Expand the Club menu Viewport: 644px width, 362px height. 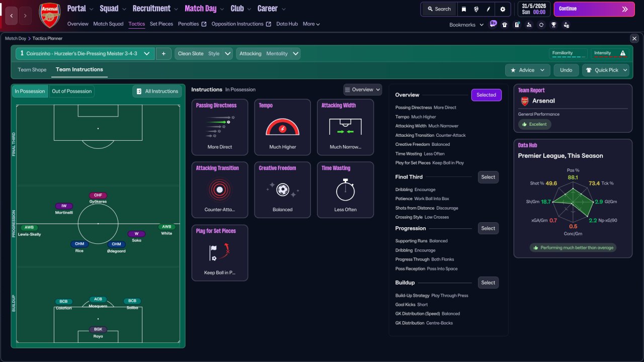(242, 9)
